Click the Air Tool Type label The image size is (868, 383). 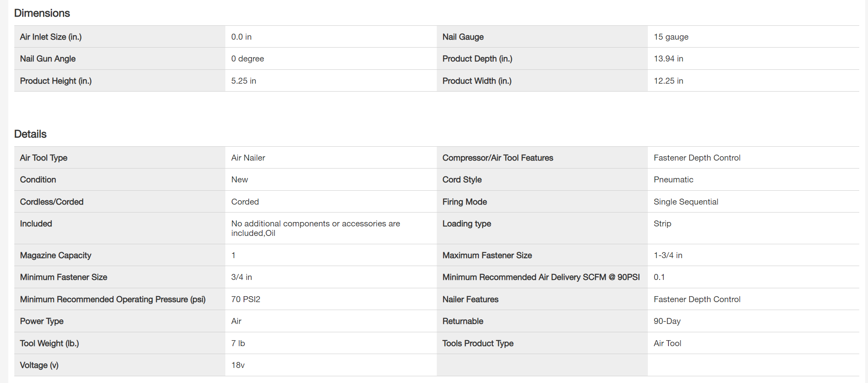[44, 158]
